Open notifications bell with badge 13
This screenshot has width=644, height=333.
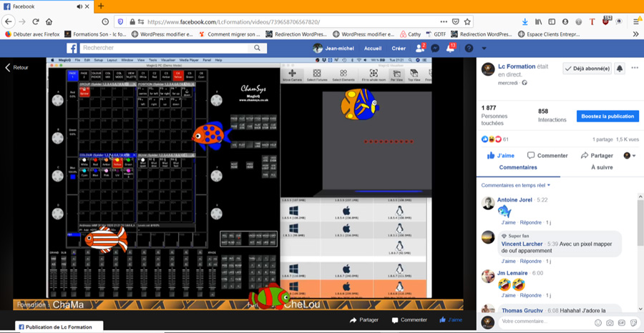pos(451,48)
